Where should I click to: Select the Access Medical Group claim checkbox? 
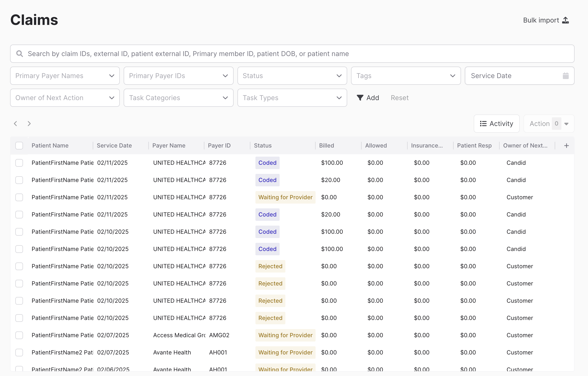tap(19, 335)
